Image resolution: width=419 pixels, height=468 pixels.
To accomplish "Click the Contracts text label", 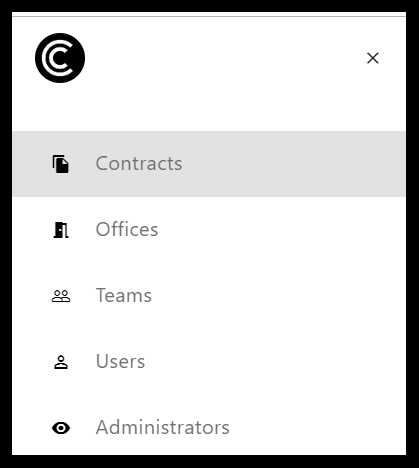I will [x=139, y=163].
